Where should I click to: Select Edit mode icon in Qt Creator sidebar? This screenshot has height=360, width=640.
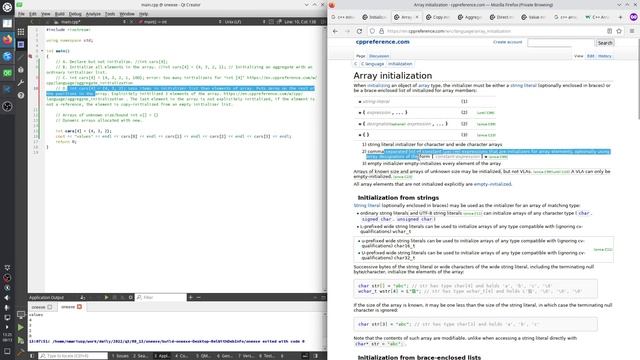(x=21, y=44)
